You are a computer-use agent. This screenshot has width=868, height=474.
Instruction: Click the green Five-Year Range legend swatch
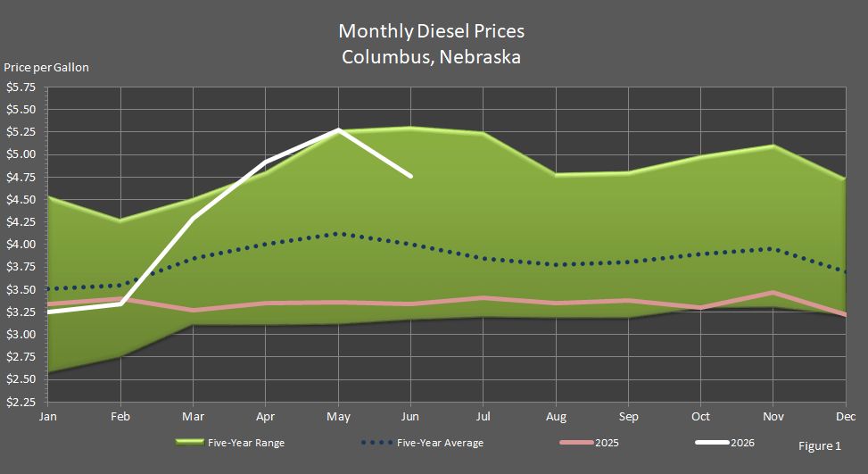pyautogui.click(x=190, y=443)
